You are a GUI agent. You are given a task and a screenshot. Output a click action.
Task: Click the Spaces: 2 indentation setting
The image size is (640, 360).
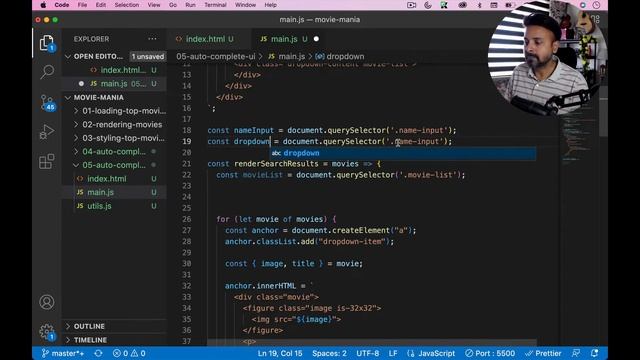pos(329,353)
